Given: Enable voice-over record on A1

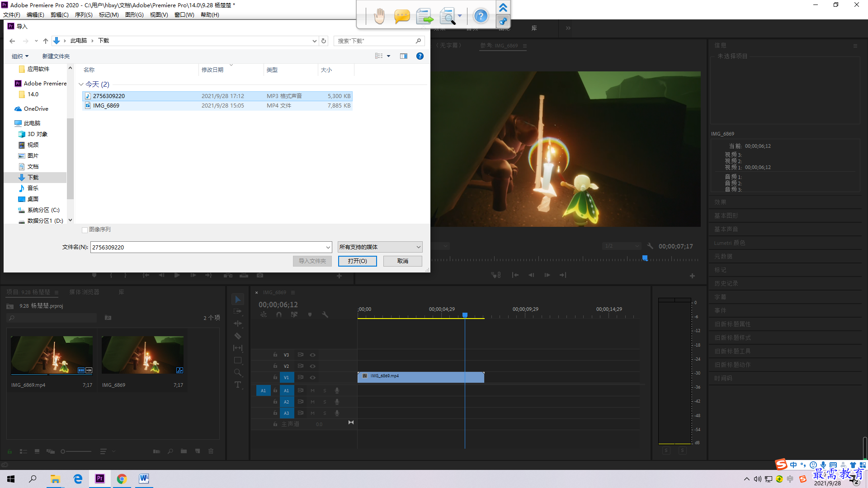Looking at the screenshot, I should pos(337,390).
